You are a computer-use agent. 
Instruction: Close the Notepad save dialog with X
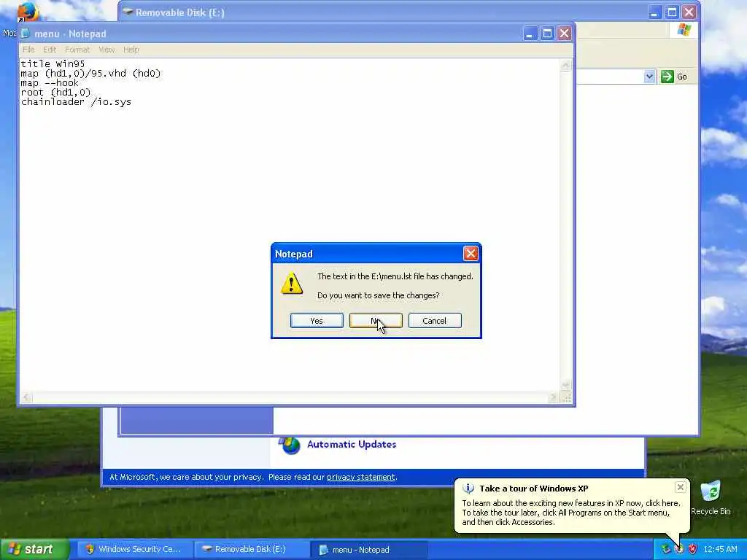click(471, 253)
